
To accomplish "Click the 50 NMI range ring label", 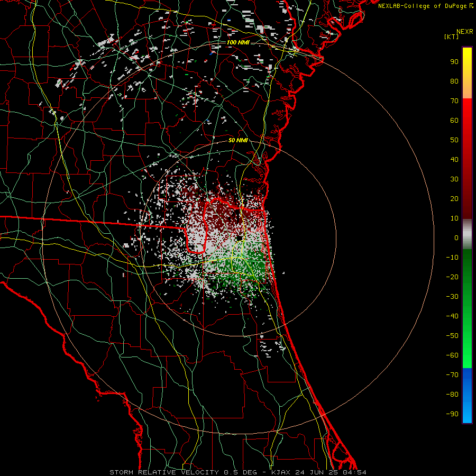I will (x=238, y=140).
